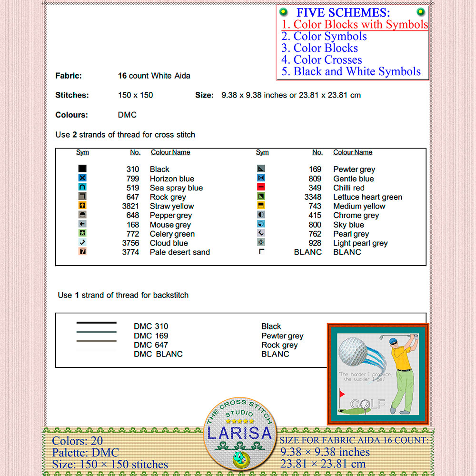Click the left Colour Name column header
Viewport: 476px width, 476px height.
pyautogui.click(x=170, y=152)
